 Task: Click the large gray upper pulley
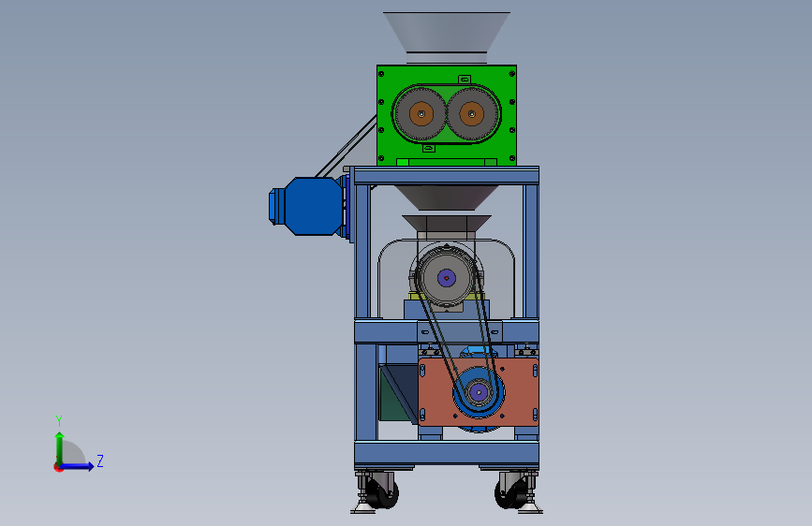click(446, 277)
